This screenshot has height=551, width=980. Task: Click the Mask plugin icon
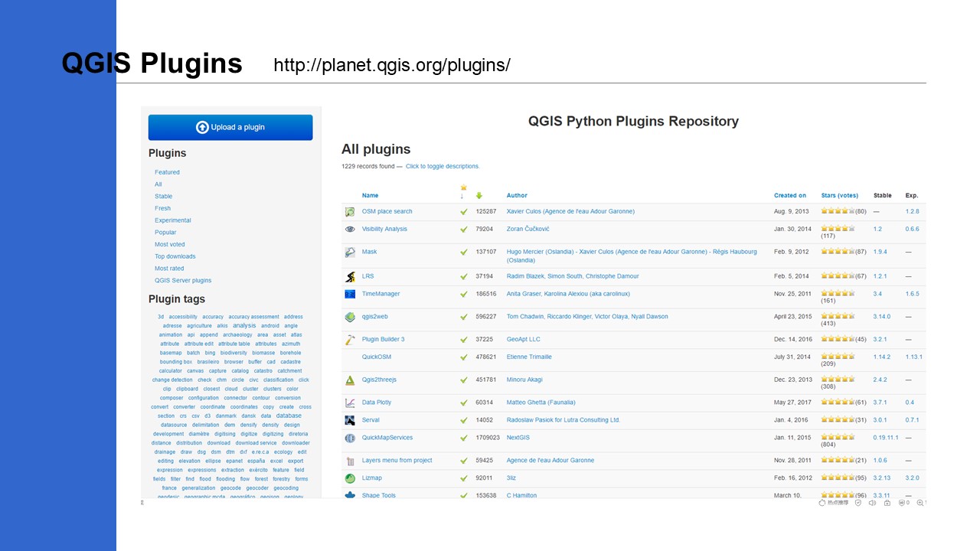(x=350, y=252)
